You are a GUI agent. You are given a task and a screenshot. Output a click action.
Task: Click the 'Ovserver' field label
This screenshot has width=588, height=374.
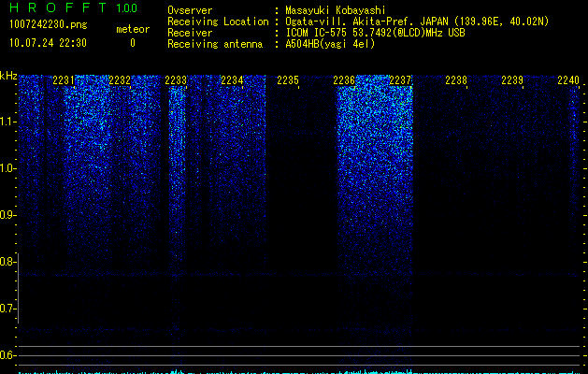coord(190,10)
